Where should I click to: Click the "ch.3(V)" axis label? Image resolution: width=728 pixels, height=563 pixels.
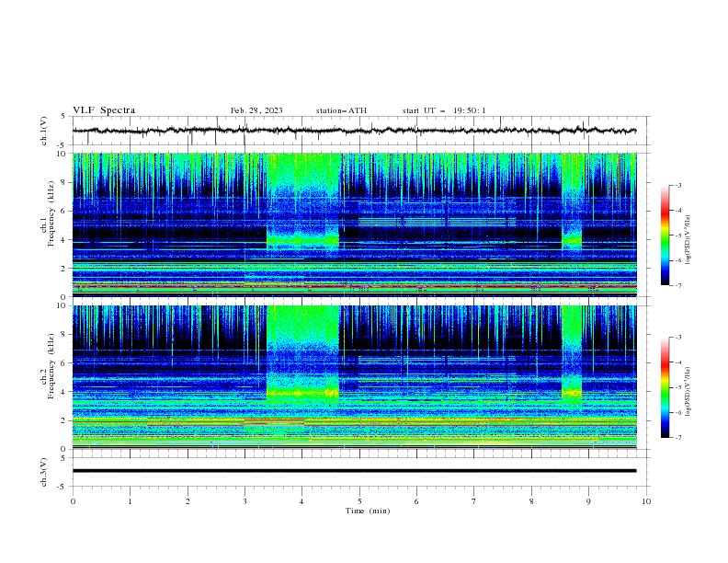point(44,472)
